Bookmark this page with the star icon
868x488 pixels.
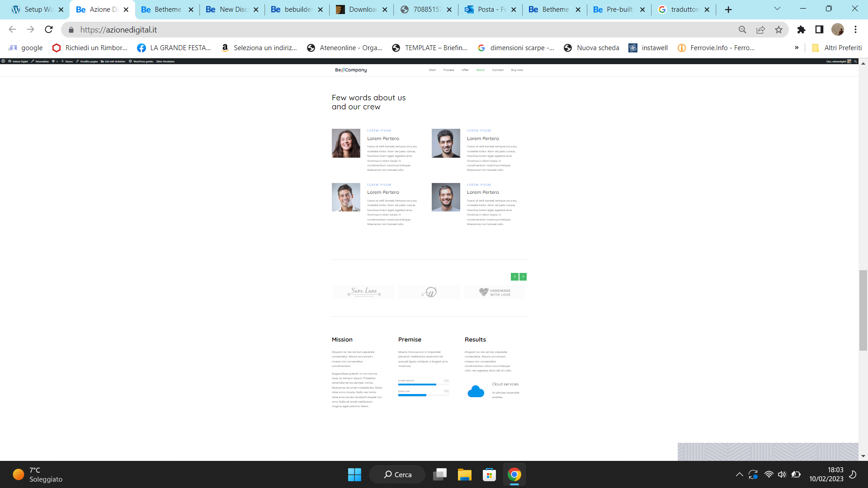[778, 29]
